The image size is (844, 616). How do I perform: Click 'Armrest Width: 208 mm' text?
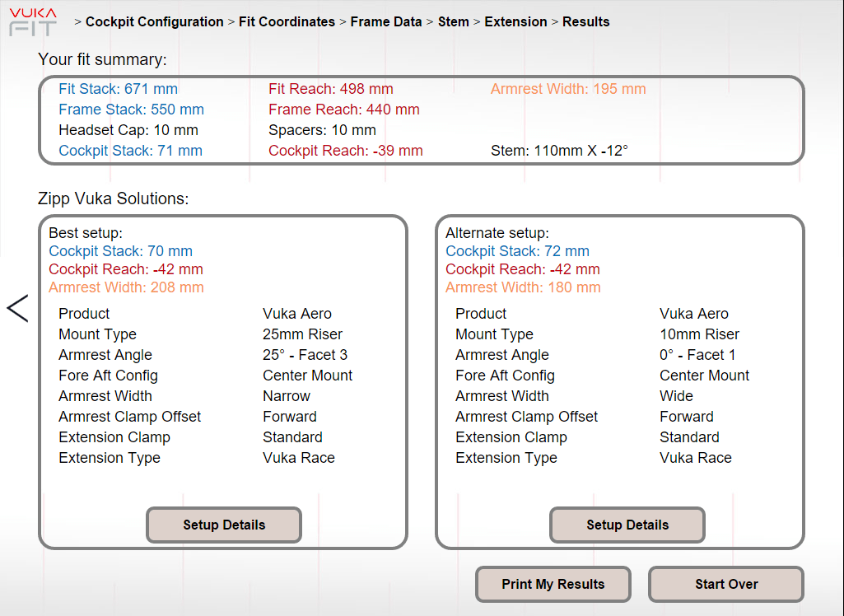[126, 287]
